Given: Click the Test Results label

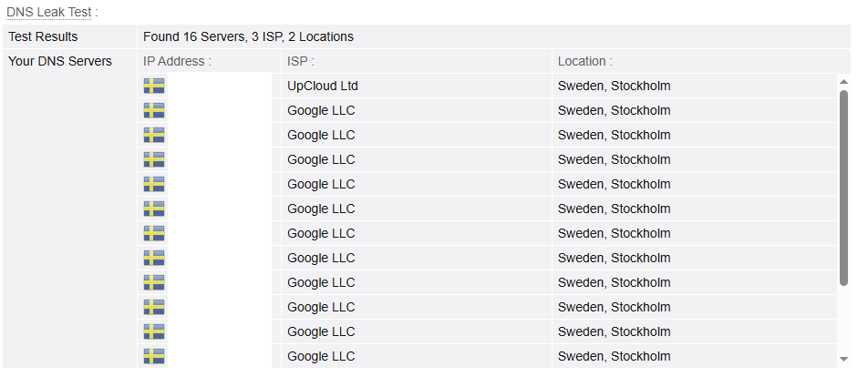Looking at the screenshot, I should pos(43,37).
